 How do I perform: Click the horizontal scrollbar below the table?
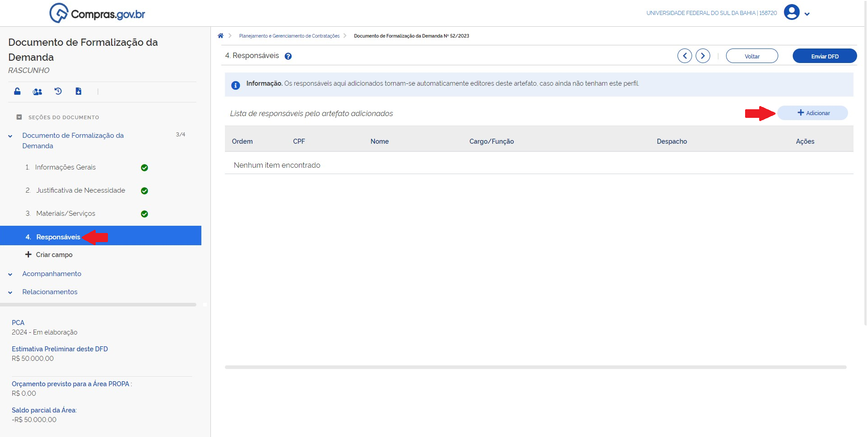point(535,367)
